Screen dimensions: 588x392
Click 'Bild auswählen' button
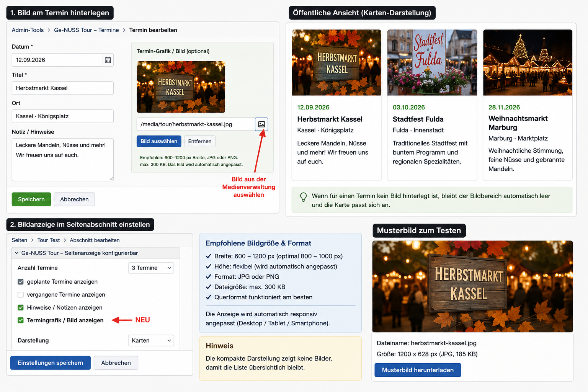[159, 141]
